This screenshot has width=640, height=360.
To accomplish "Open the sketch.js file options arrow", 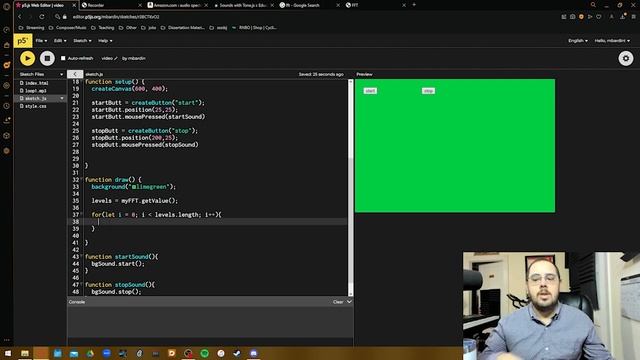I will tap(62, 98).
